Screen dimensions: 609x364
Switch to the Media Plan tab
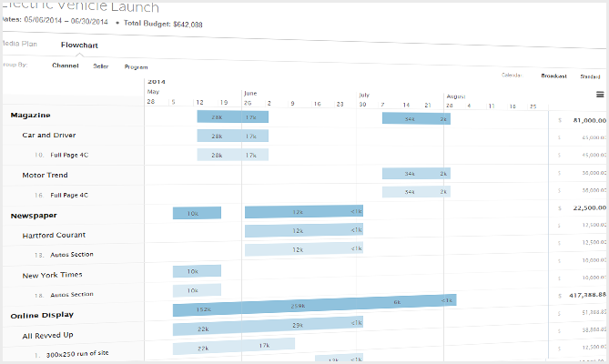(19, 44)
